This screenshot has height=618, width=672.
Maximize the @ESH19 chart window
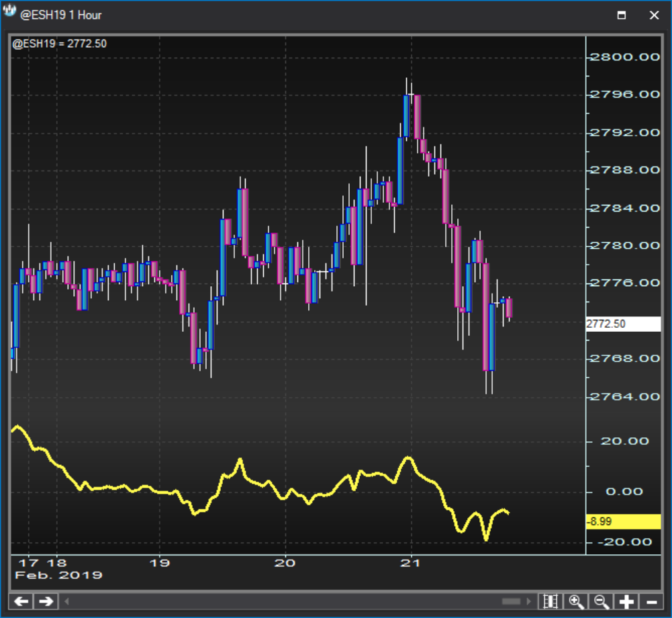point(622,15)
